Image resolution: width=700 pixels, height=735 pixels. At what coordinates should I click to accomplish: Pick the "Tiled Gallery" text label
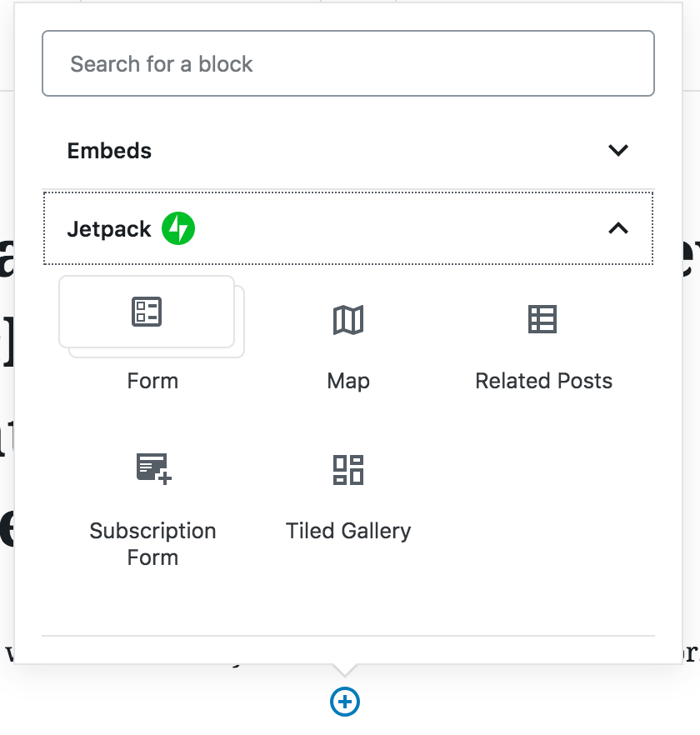tap(348, 531)
